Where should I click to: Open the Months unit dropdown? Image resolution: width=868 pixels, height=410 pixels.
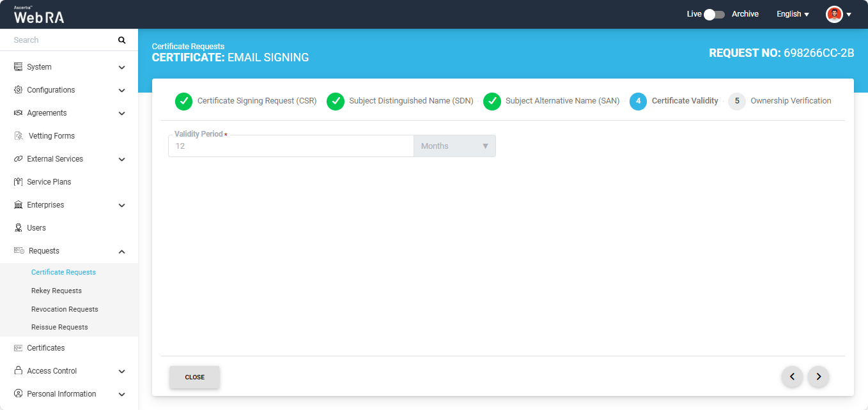click(454, 146)
